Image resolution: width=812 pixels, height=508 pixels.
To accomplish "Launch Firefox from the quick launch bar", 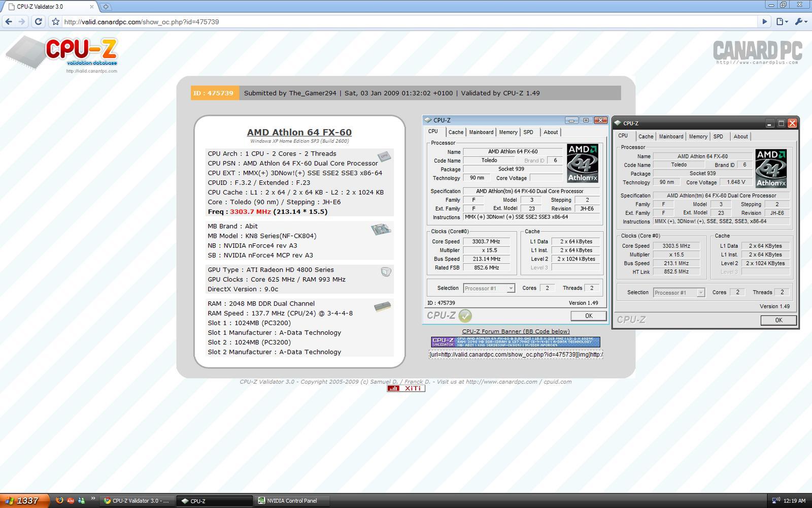I will 59,500.
